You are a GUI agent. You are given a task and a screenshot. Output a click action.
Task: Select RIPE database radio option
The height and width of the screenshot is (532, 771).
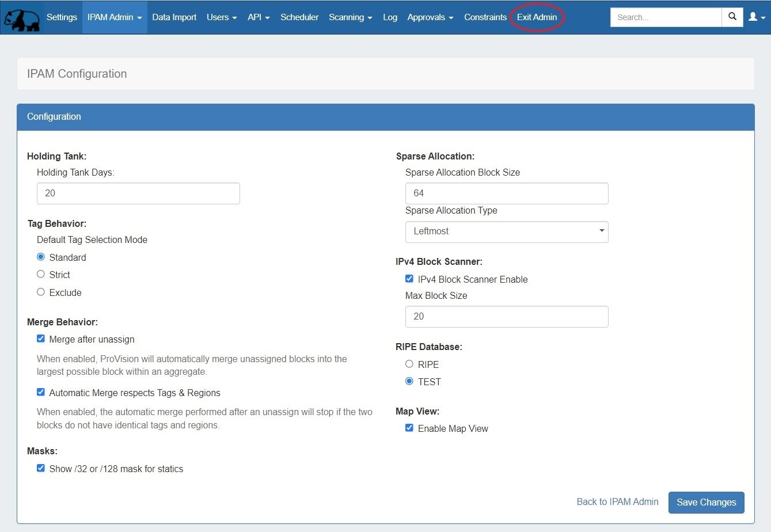click(409, 364)
